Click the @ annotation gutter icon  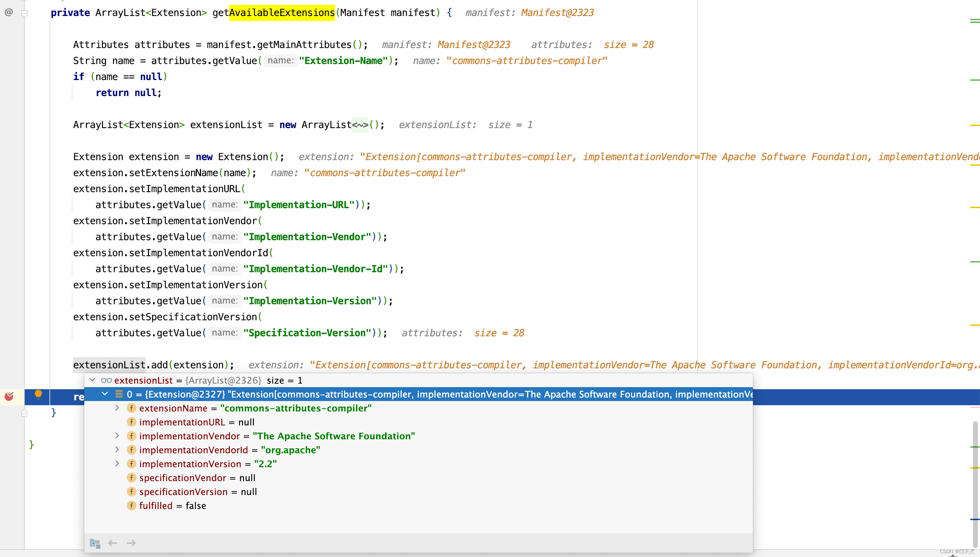pos(9,12)
